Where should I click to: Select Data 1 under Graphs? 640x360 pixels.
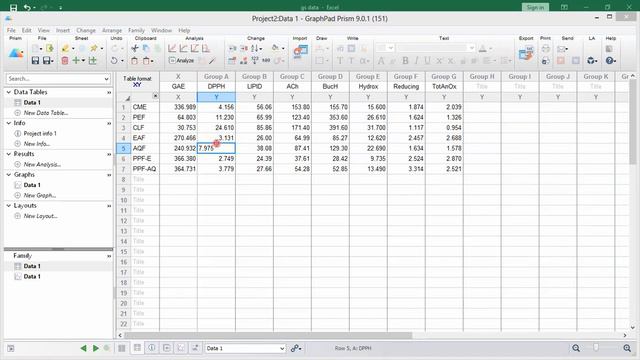pos(32,185)
